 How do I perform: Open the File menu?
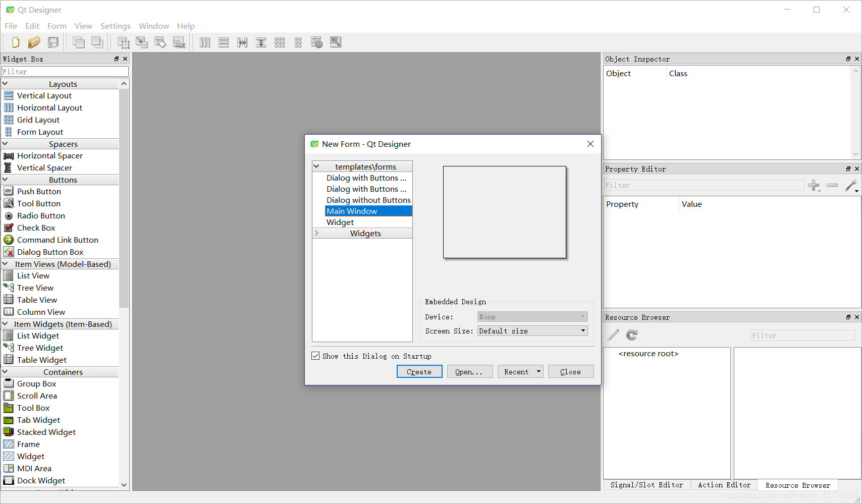click(x=11, y=26)
